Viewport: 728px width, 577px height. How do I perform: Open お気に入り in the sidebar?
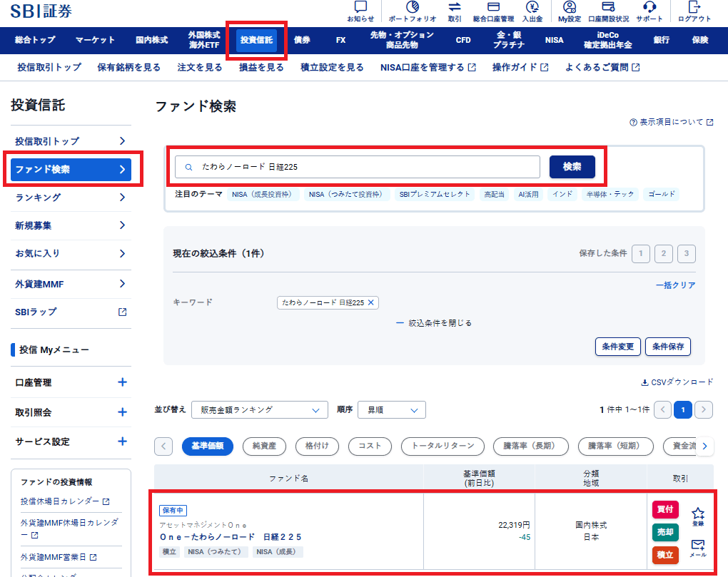(x=71, y=254)
